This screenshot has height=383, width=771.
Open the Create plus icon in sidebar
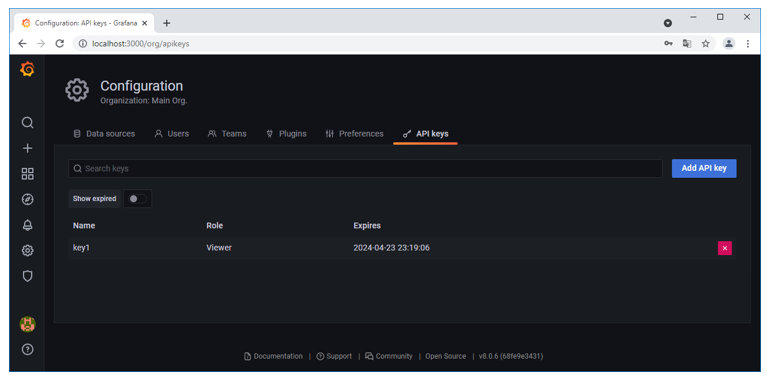pos(28,148)
